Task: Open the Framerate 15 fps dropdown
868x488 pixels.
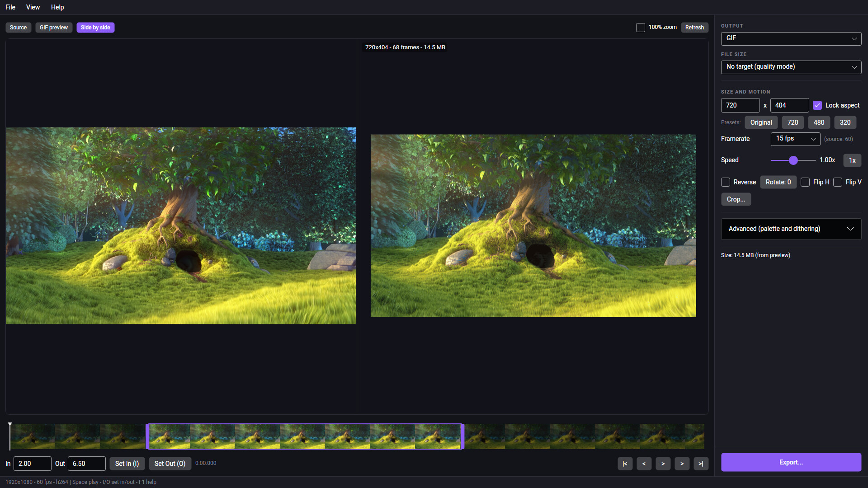Action: (x=795, y=139)
